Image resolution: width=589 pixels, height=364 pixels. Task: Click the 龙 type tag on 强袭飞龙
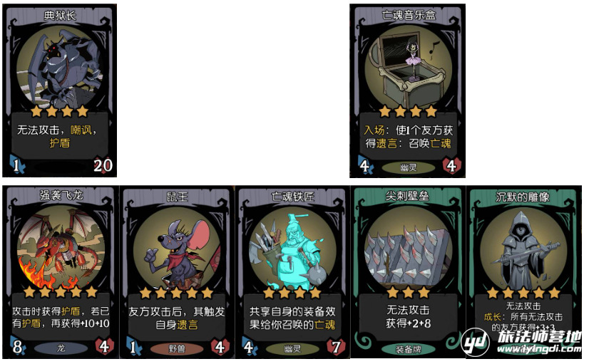tap(61, 348)
